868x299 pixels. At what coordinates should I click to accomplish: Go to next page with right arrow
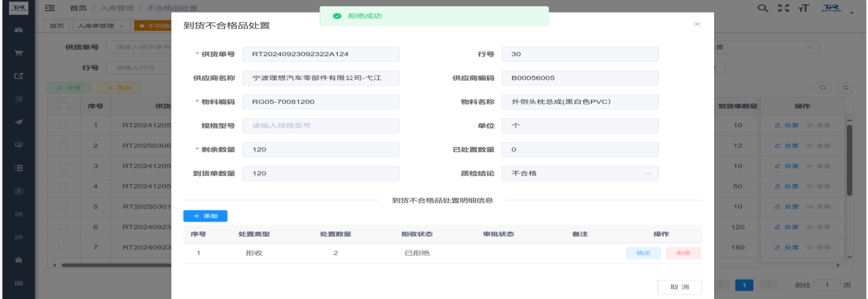coord(769,284)
